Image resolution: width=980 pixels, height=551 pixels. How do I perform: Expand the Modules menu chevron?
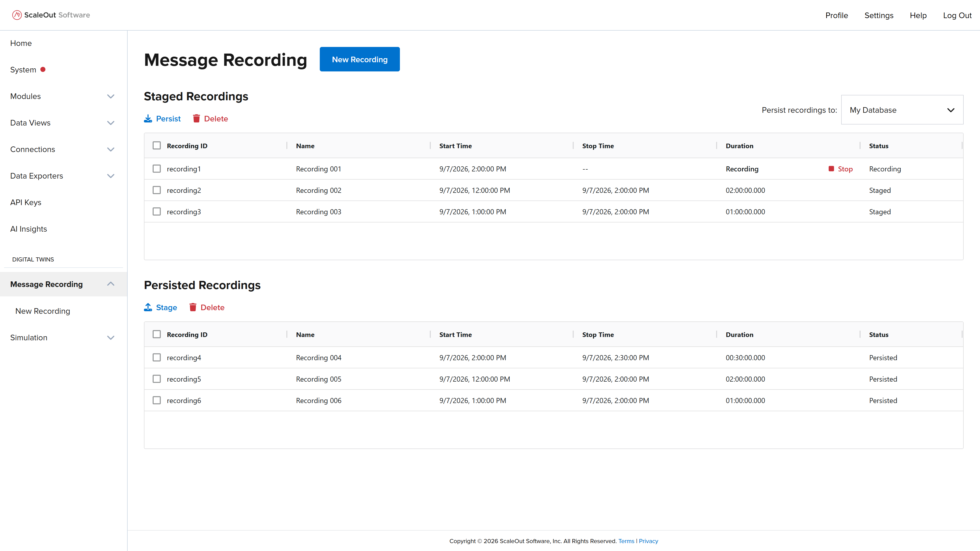[x=111, y=96]
